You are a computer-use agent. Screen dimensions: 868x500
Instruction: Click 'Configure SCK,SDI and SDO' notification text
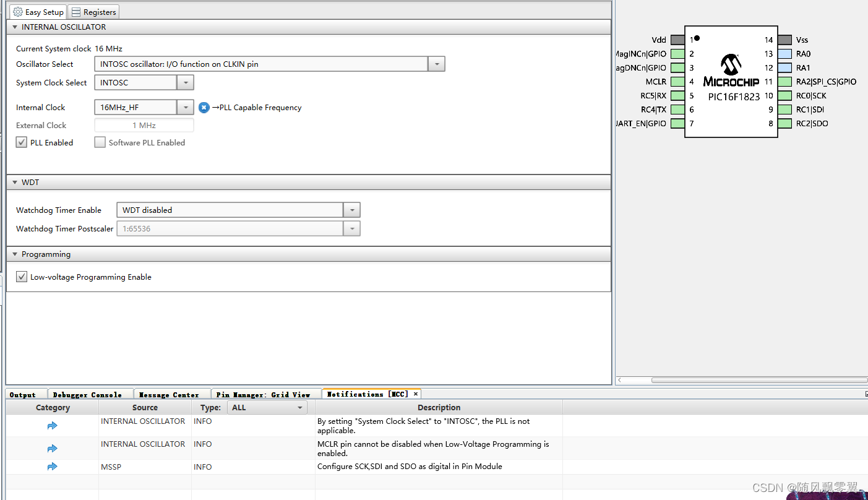click(x=410, y=467)
